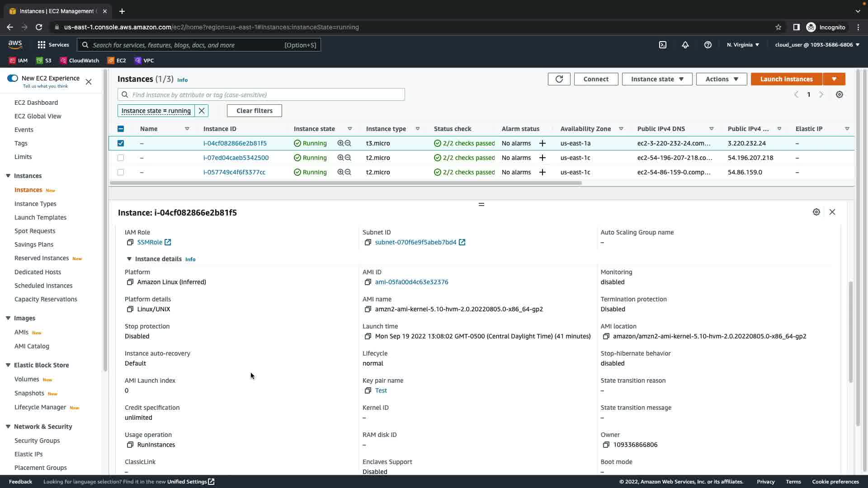Screen dimensions: 868x488
Task: Check the box for instance i-07ed04caeb5342500
Action: (120, 158)
